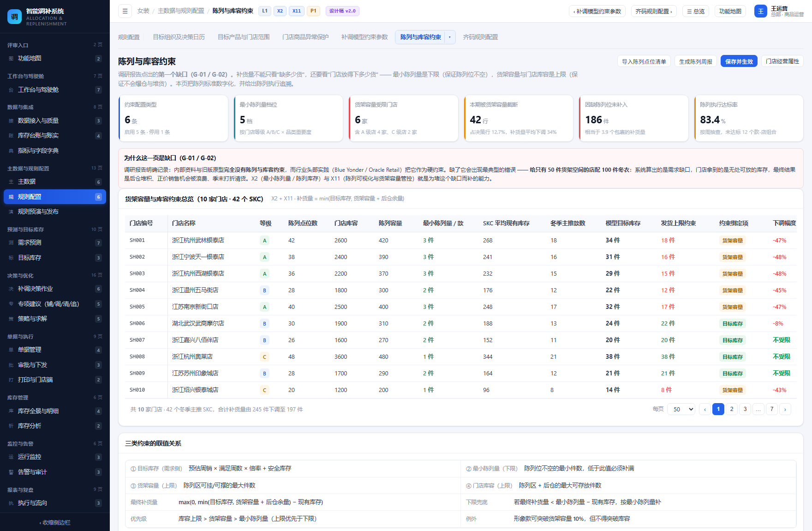
Task: Click the hamburger menu toggle icon
Action: (125, 11)
